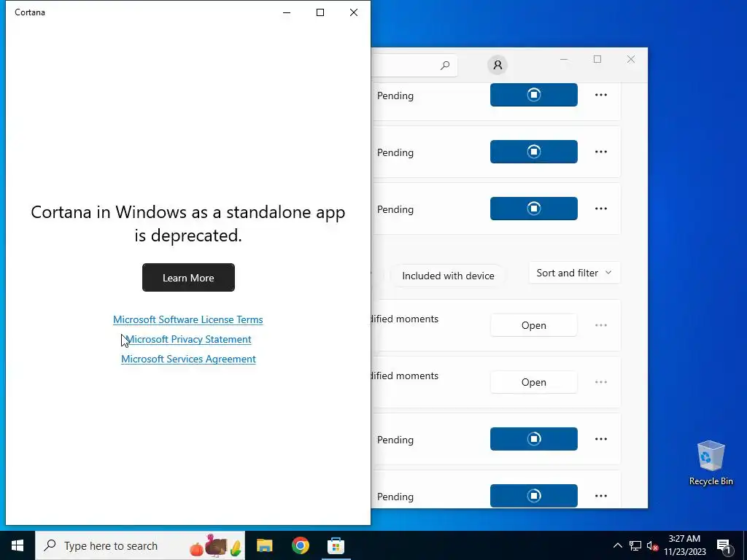Image resolution: width=747 pixels, height=560 pixels.
Task: Click the muted volume tray icon
Action: [x=652, y=545]
